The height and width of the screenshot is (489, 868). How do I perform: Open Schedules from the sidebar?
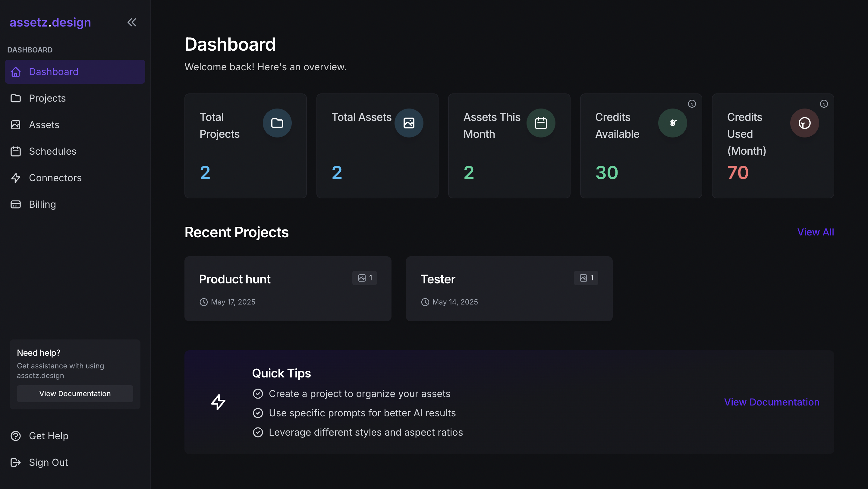point(52,151)
